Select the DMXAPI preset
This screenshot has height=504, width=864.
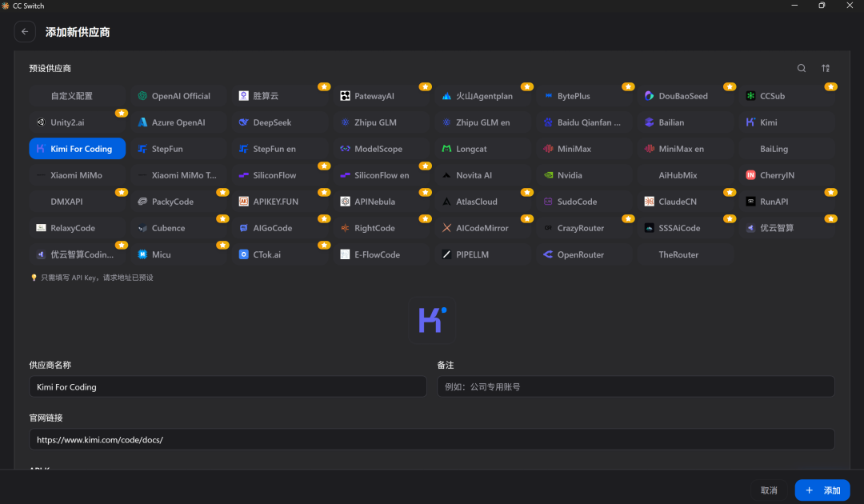[x=77, y=202]
